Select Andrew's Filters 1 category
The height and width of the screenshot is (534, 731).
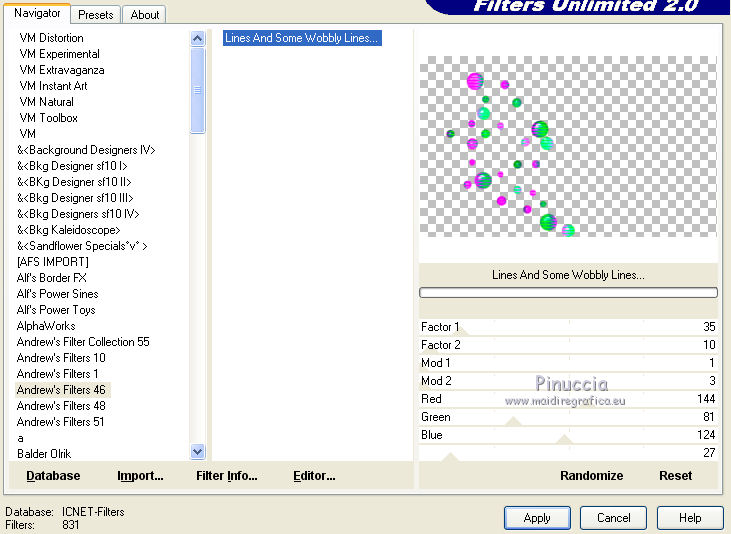point(57,374)
